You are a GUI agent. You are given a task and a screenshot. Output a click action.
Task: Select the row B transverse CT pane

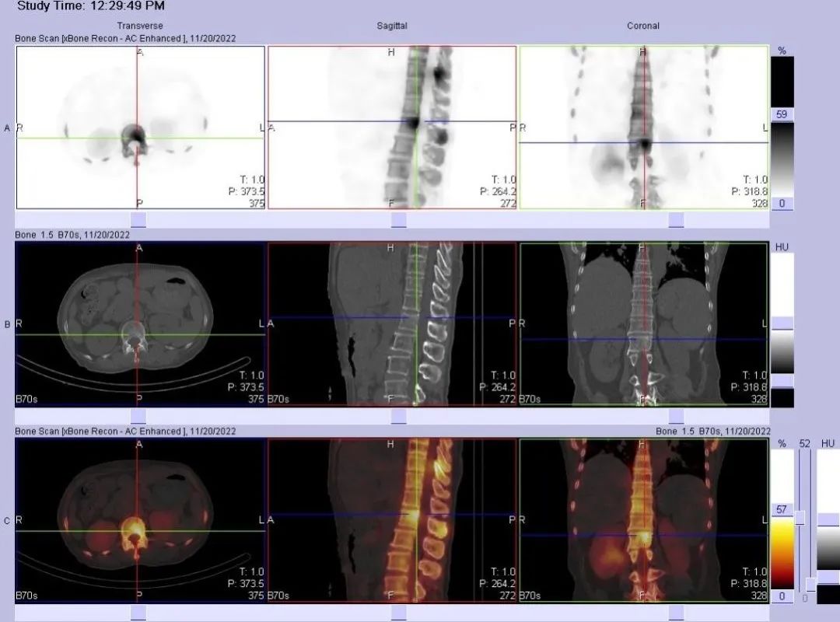pos(140,324)
